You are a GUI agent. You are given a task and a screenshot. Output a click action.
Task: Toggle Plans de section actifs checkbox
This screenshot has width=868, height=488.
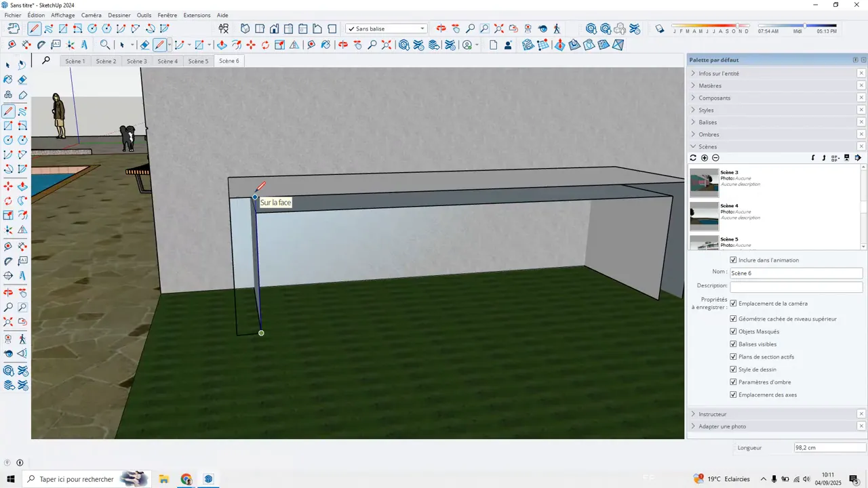[x=733, y=357]
